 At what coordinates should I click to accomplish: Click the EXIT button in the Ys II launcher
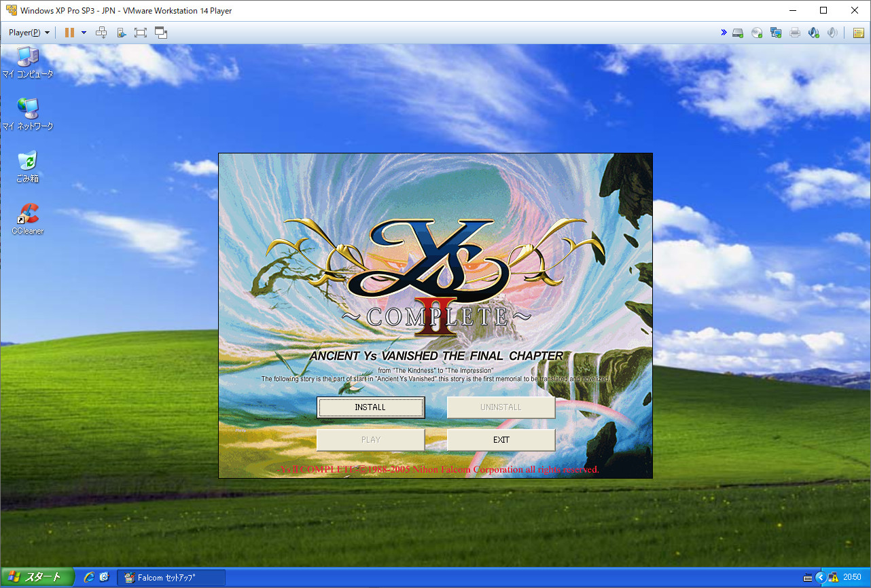click(501, 440)
